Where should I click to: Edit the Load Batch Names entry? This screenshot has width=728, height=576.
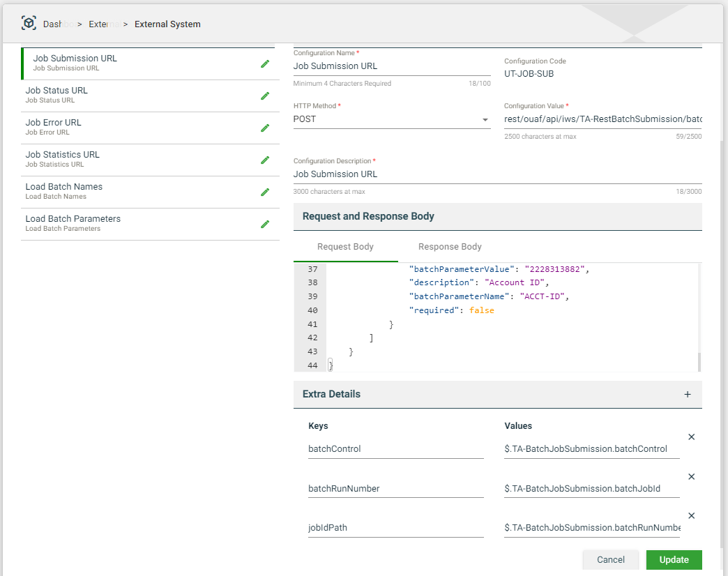pos(265,192)
